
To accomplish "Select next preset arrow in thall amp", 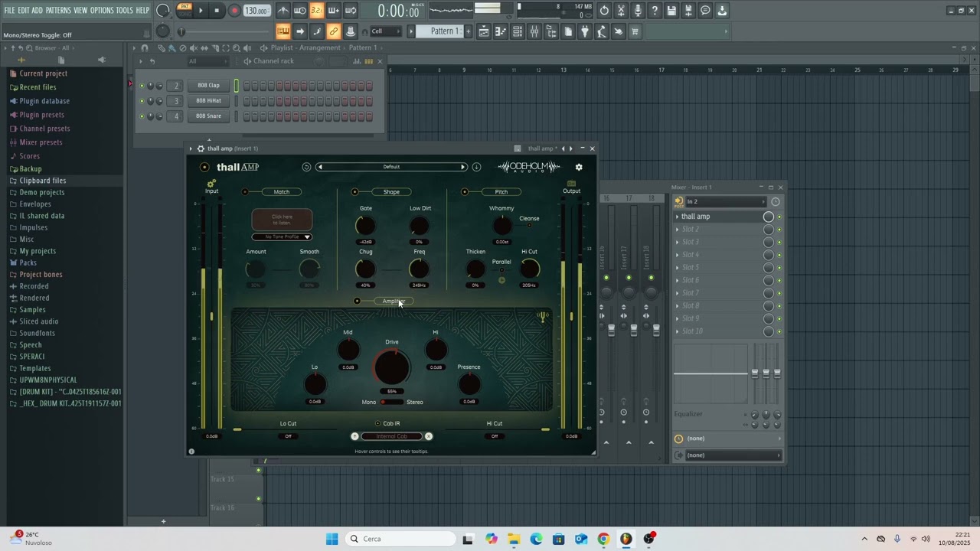I will pos(462,167).
